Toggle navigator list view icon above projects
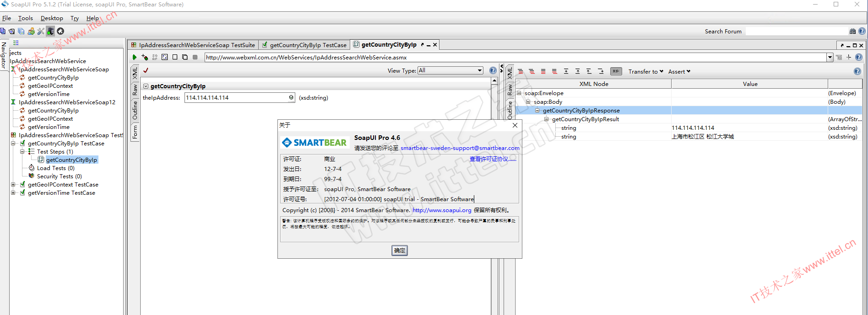The width and height of the screenshot is (868, 315). coord(16,43)
